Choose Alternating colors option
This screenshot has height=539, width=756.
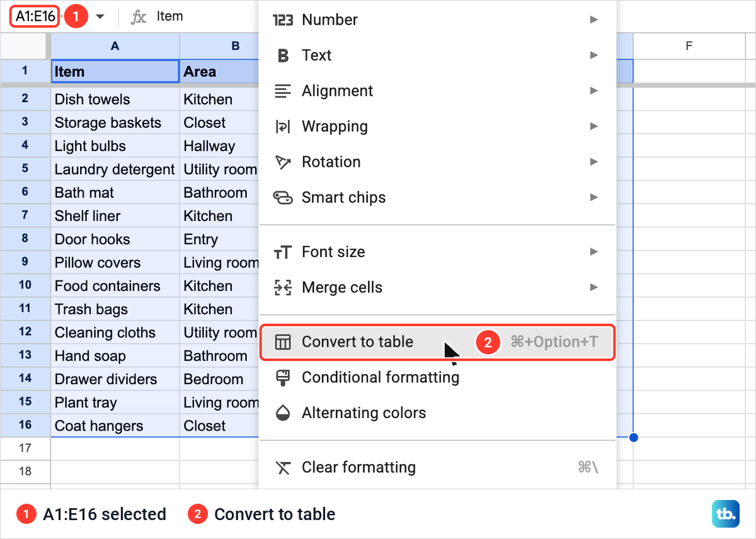coord(437,413)
